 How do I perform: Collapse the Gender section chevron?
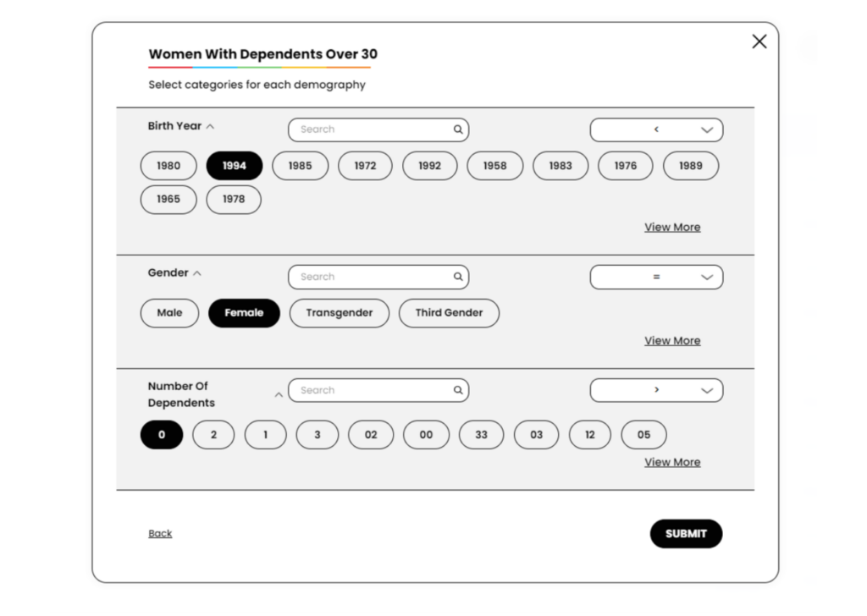(x=197, y=274)
